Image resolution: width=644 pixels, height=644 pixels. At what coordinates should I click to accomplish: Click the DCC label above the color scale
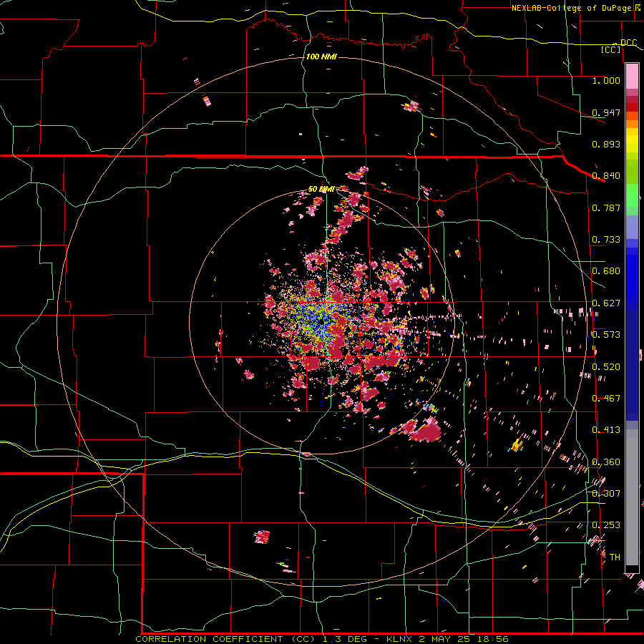628,43
